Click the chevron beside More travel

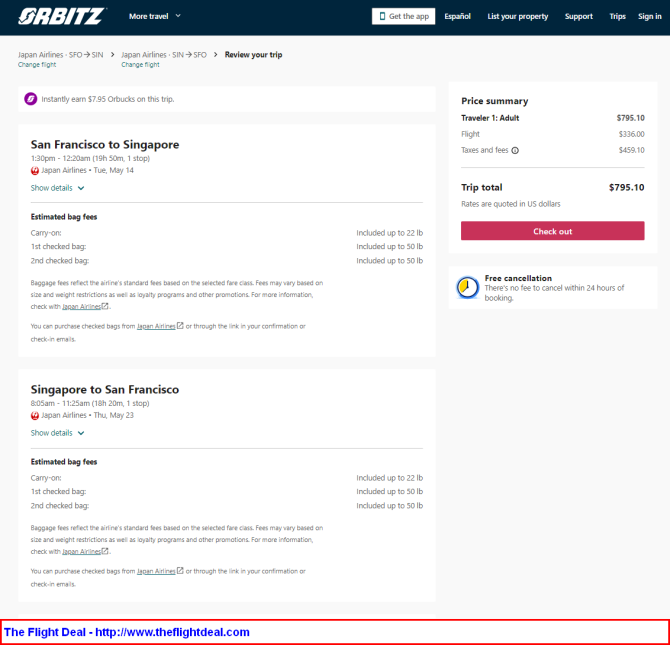178,16
